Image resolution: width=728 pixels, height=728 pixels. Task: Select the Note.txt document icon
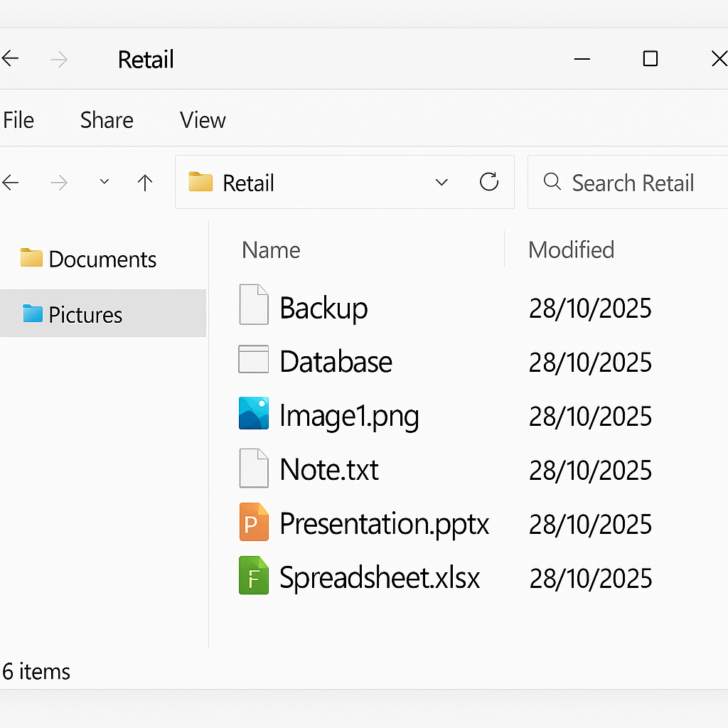point(254,469)
